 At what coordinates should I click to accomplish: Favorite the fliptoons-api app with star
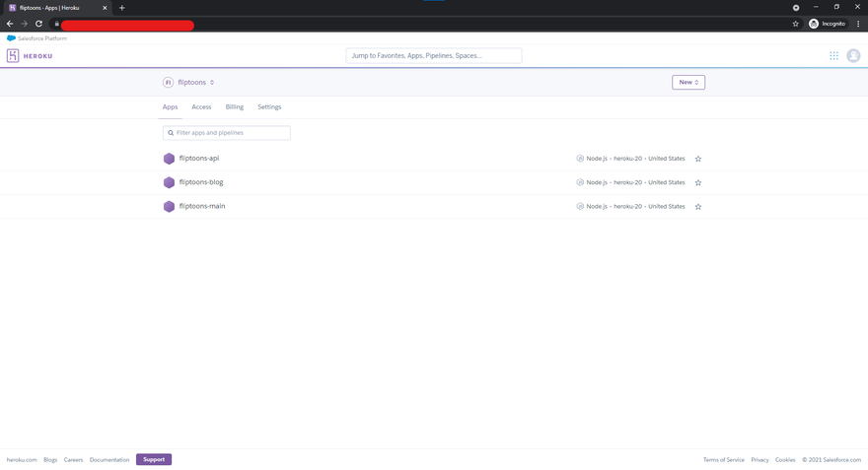(698, 159)
